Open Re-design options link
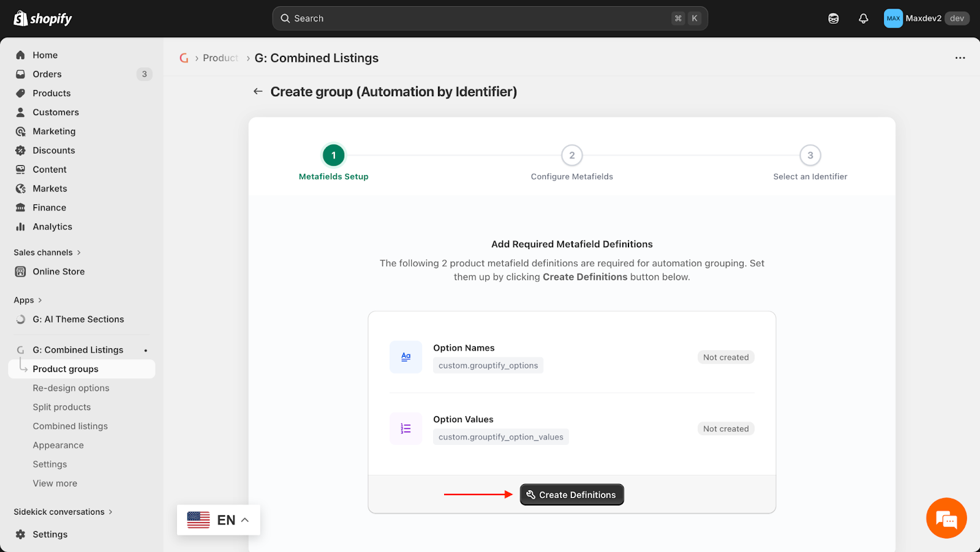 pyautogui.click(x=71, y=388)
